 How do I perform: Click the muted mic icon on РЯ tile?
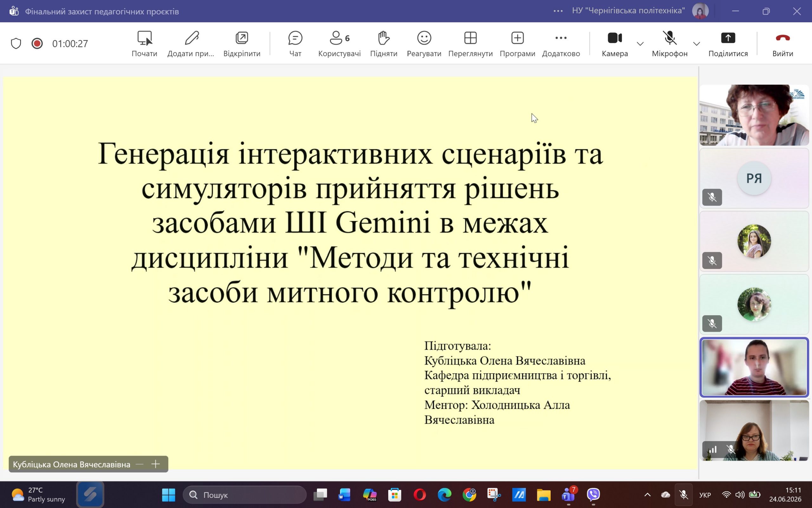pos(712,197)
